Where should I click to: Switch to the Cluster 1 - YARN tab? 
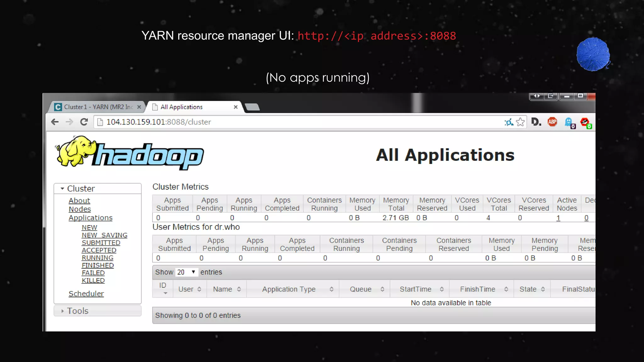pos(96,107)
